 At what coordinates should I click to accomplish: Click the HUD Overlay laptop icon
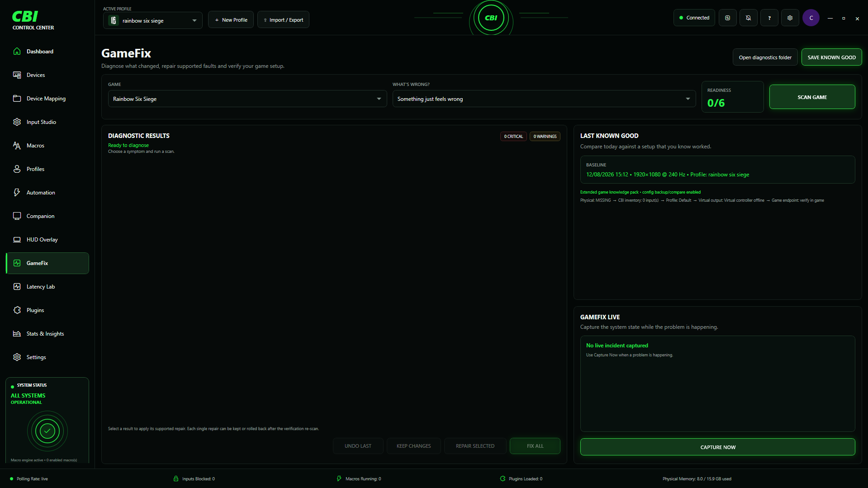[x=17, y=240]
